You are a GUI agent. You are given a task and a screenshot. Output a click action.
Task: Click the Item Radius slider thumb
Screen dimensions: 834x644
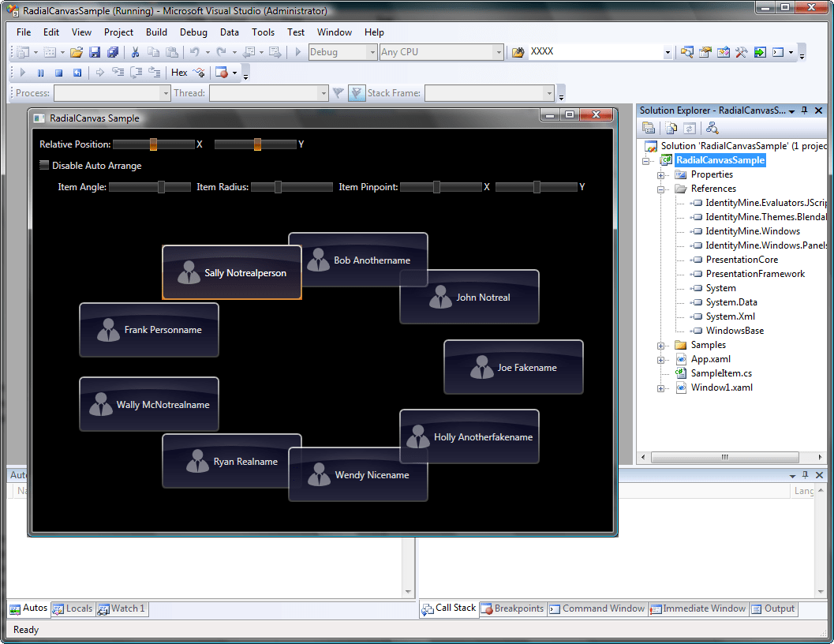pyautogui.click(x=278, y=187)
